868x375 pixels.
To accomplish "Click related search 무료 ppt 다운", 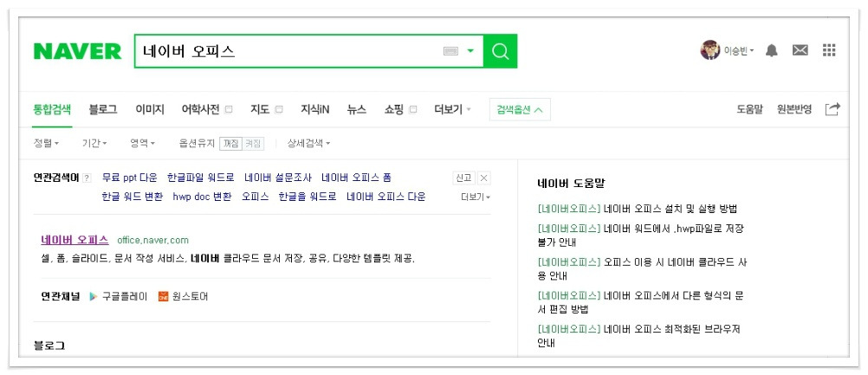I will tap(130, 178).
